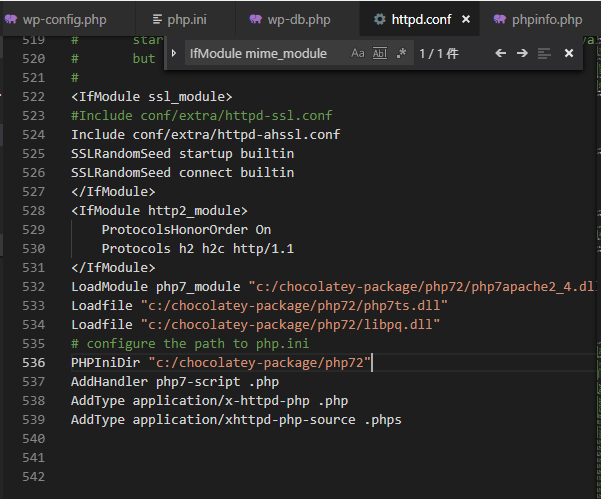Click SSLRandomSeed startup builtin line
This screenshot has width=601, height=499.
coord(182,153)
